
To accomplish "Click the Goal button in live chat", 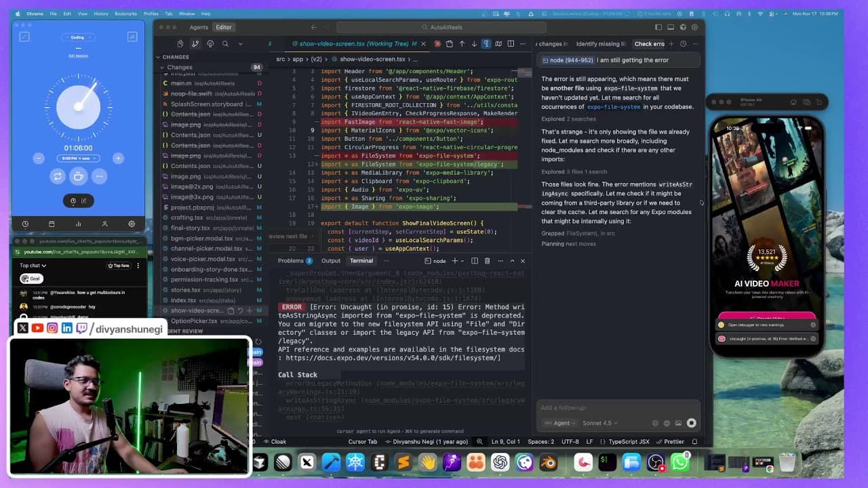I will tap(32, 278).
